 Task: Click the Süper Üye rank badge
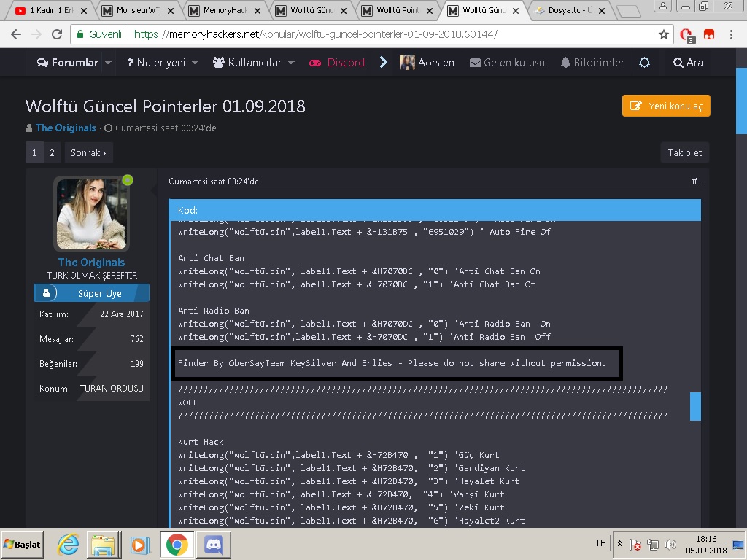coord(91,293)
